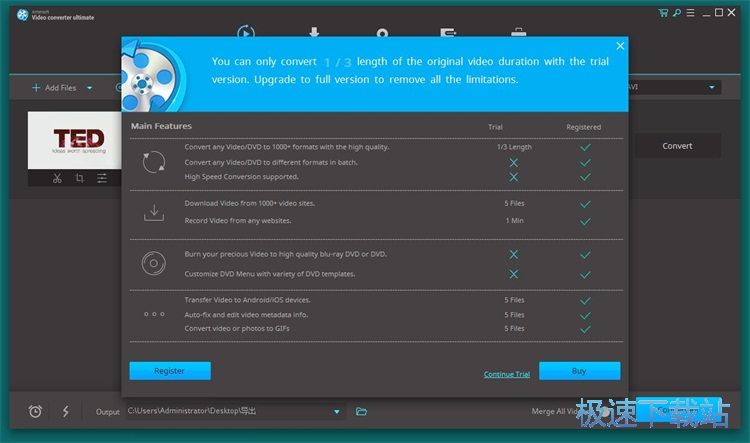Click 'Download Video from 1000+ video sites.' text

(250, 203)
